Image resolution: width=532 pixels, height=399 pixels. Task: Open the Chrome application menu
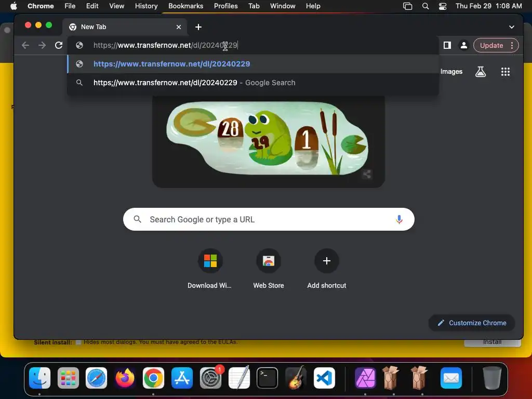pos(41,6)
